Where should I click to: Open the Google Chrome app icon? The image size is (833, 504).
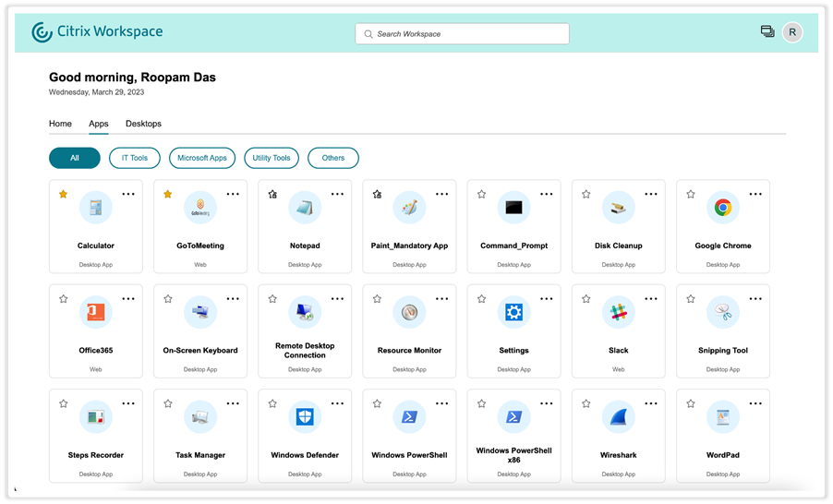pos(722,208)
